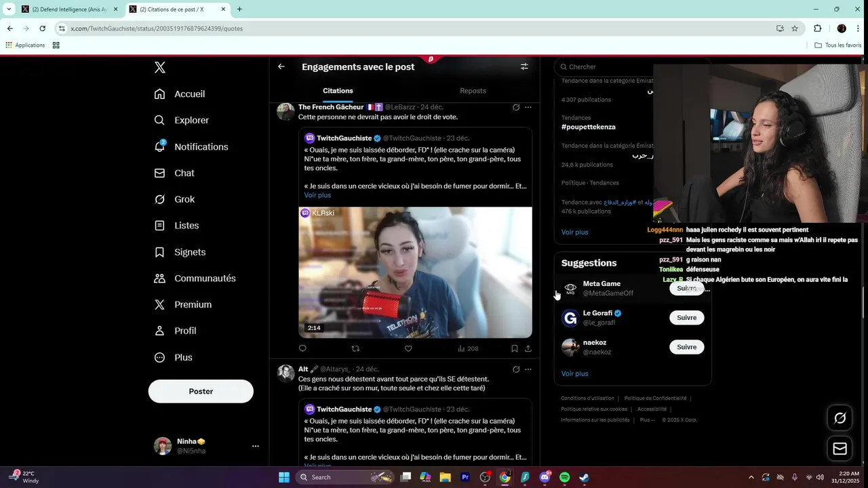Image resolution: width=868 pixels, height=488 pixels.
Task: Click the X logo in sidebar
Action: [x=159, y=67]
